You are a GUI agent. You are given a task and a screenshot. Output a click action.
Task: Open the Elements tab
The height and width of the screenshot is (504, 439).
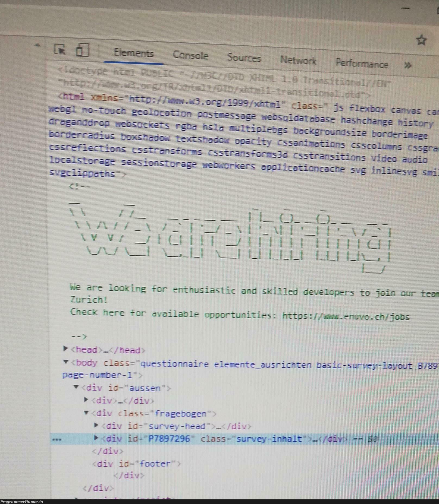pyautogui.click(x=133, y=53)
